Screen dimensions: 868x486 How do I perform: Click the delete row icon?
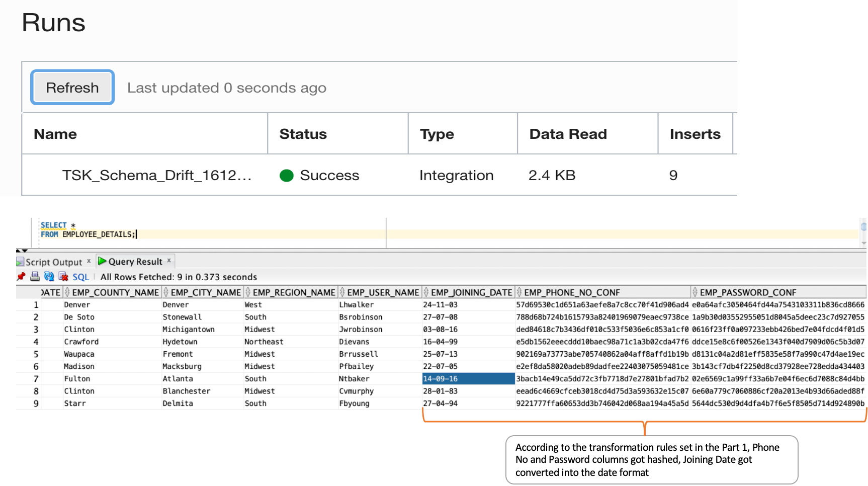point(63,277)
